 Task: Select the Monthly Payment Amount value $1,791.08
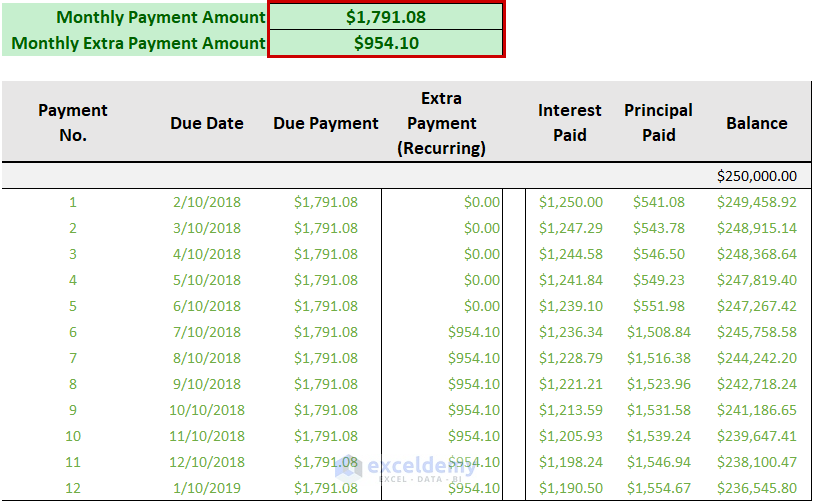(386, 17)
